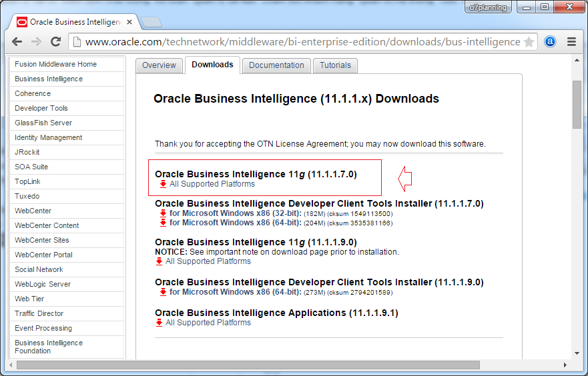Screen dimensions: 588x376
Task: Open SOA Suite sidebar link
Action: click(x=67, y=167)
